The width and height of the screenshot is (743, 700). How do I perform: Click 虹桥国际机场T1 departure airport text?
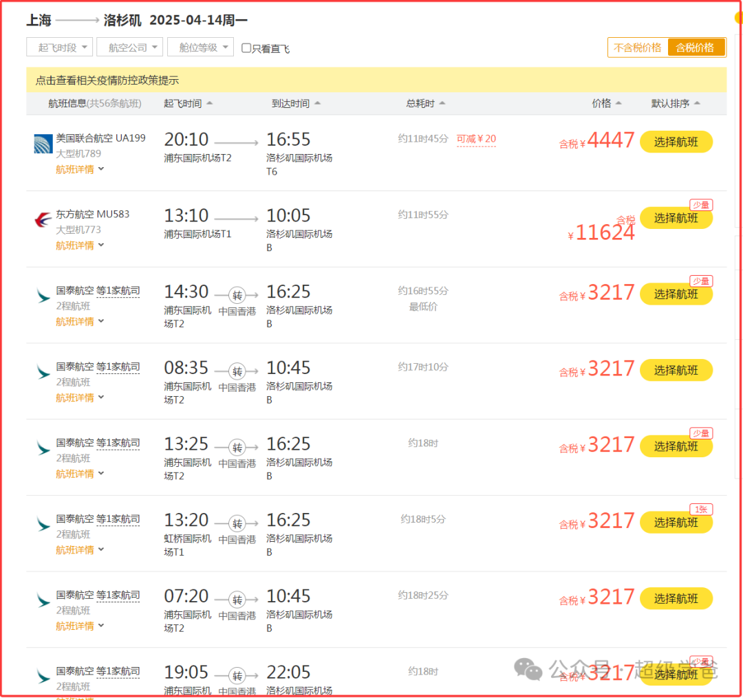188,545
